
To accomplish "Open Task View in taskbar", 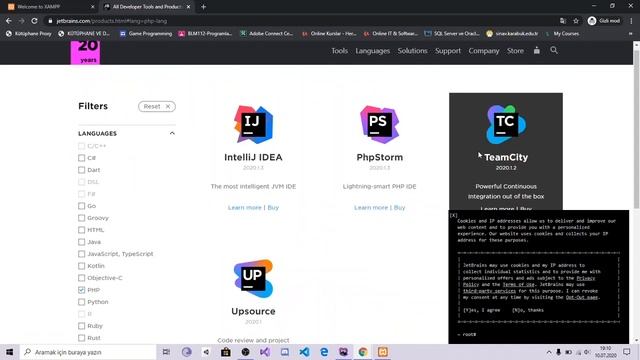I will [167, 352].
